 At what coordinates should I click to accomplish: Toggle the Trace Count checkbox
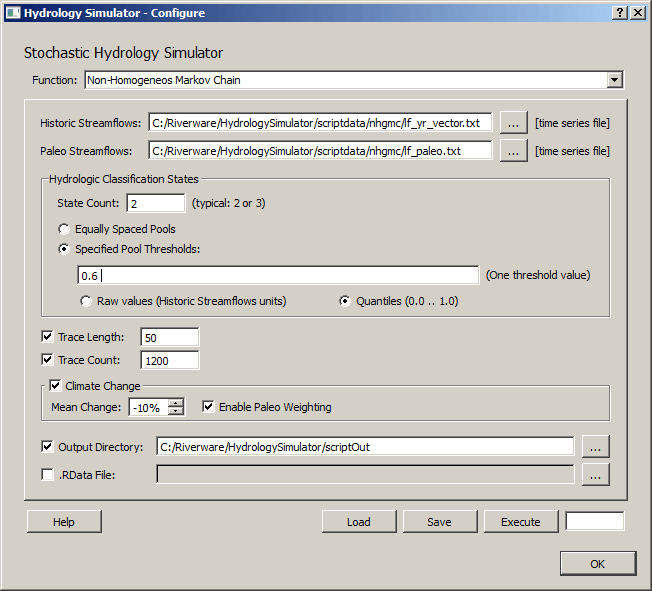click(x=47, y=359)
